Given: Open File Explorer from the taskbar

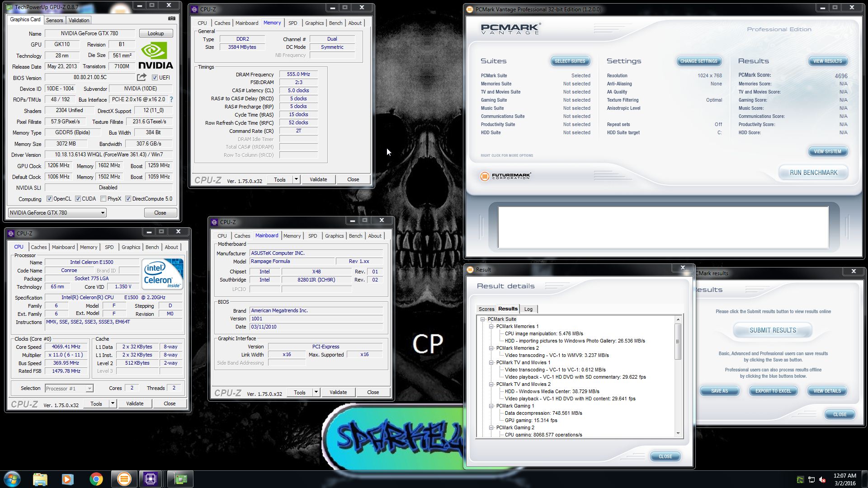Looking at the screenshot, I should pyautogui.click(x=40, y=479).
